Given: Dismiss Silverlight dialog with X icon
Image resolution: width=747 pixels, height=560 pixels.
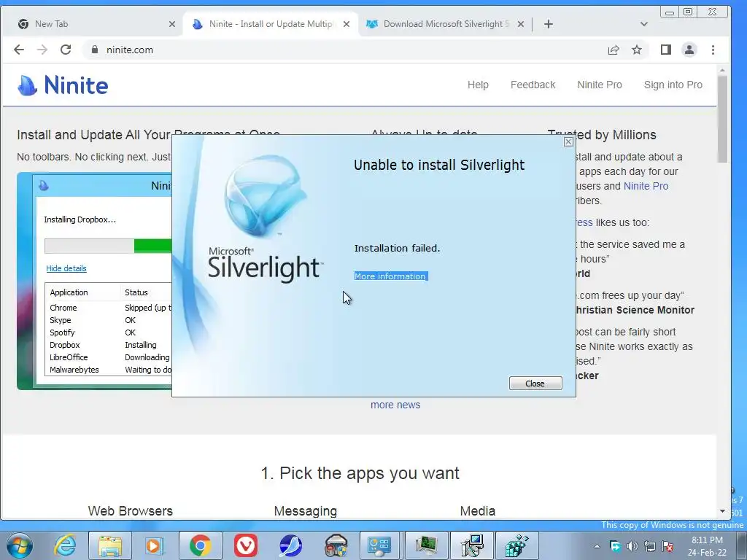Looking at the screenshot, I should pos(568,141).
